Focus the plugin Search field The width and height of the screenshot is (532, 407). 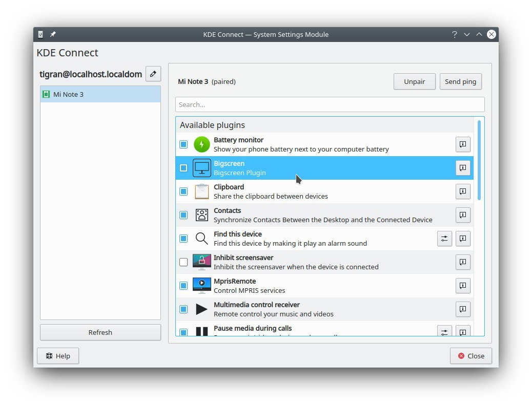pyautogui.click(x=330, y=105)
